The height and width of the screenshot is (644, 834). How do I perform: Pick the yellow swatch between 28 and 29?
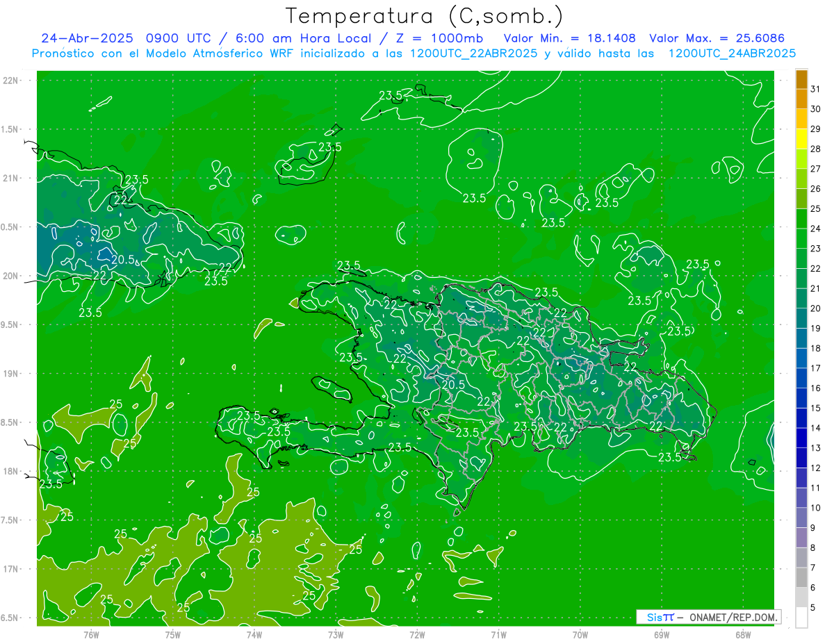[x=801, y=139]
